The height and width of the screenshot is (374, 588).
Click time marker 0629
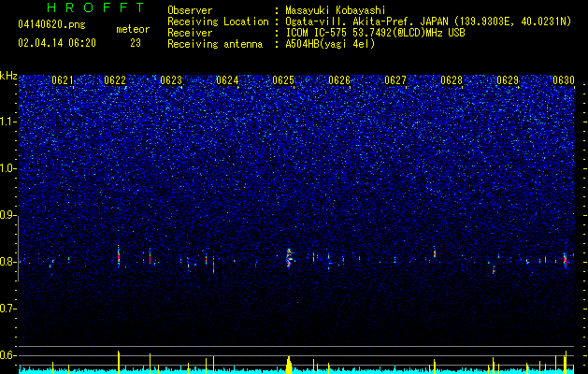[x=508, y=80]
